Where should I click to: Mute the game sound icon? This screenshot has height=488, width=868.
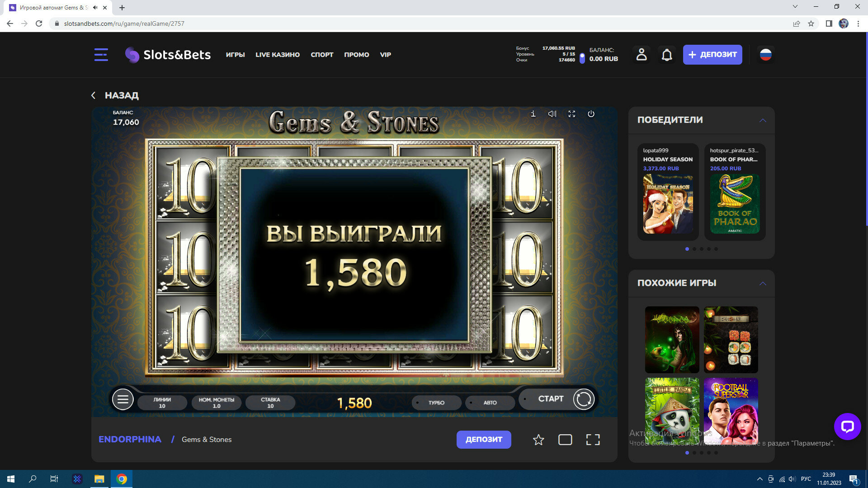pos(552,114)
